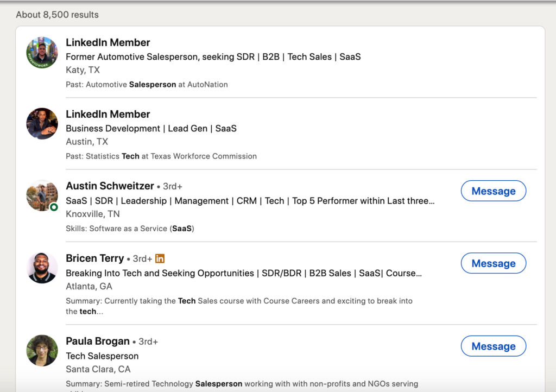Click Austin Schweitzer's profile picture
Screen dimensions: 556x392
[x=42, y=195]
